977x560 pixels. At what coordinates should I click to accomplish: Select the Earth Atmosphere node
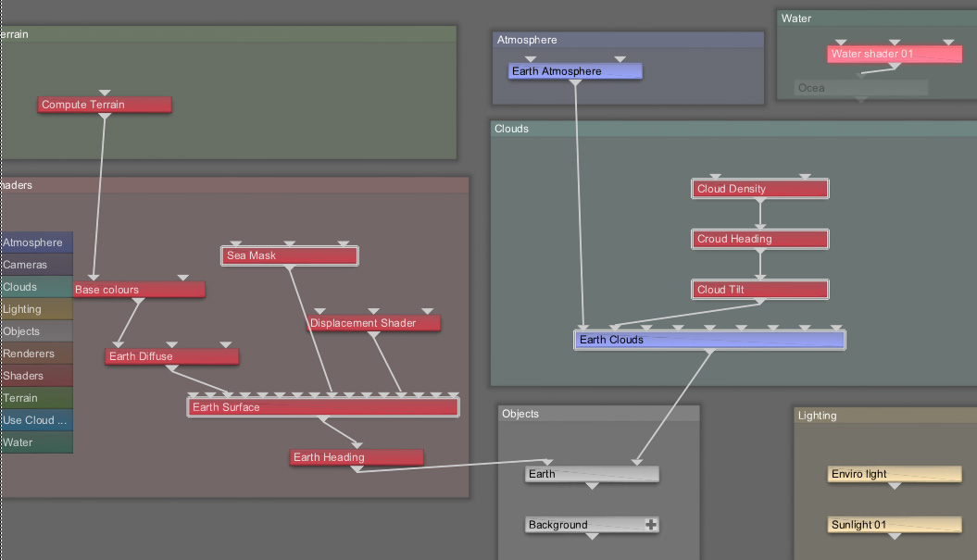(x=574, y=71)
